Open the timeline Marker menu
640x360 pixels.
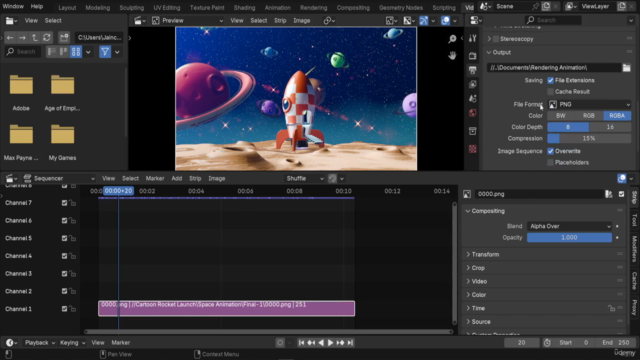coord(120,343)
